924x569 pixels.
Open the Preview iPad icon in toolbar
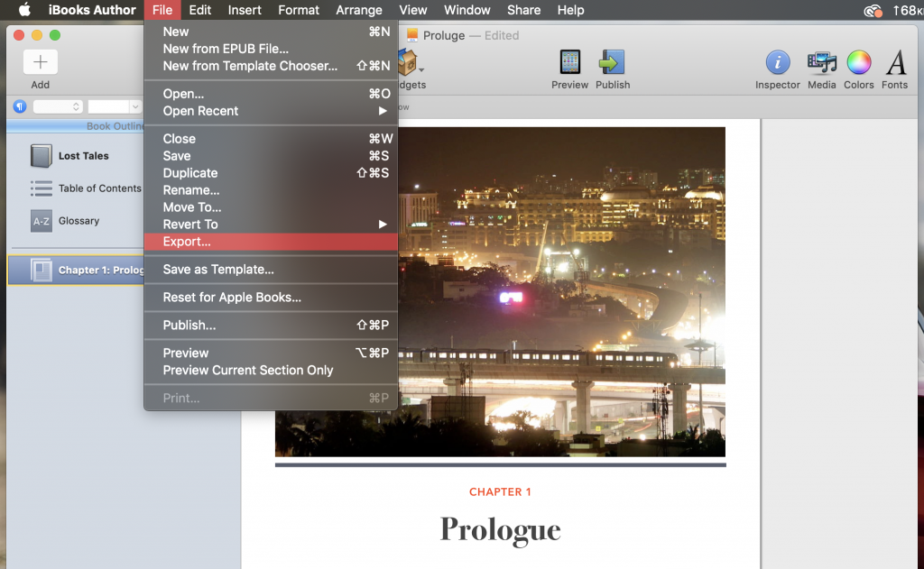click(570, 62)
